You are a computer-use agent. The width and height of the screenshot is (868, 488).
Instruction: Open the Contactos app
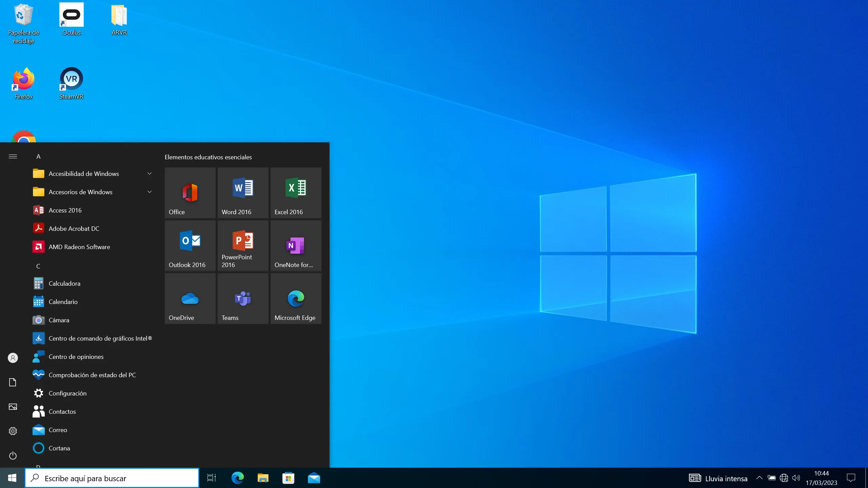92,411
